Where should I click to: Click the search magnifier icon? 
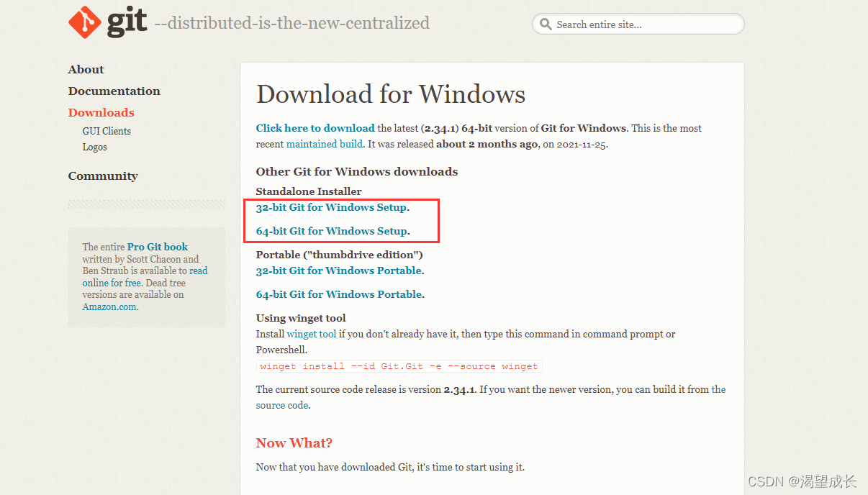pyautogui.click(x=546, y=24)
